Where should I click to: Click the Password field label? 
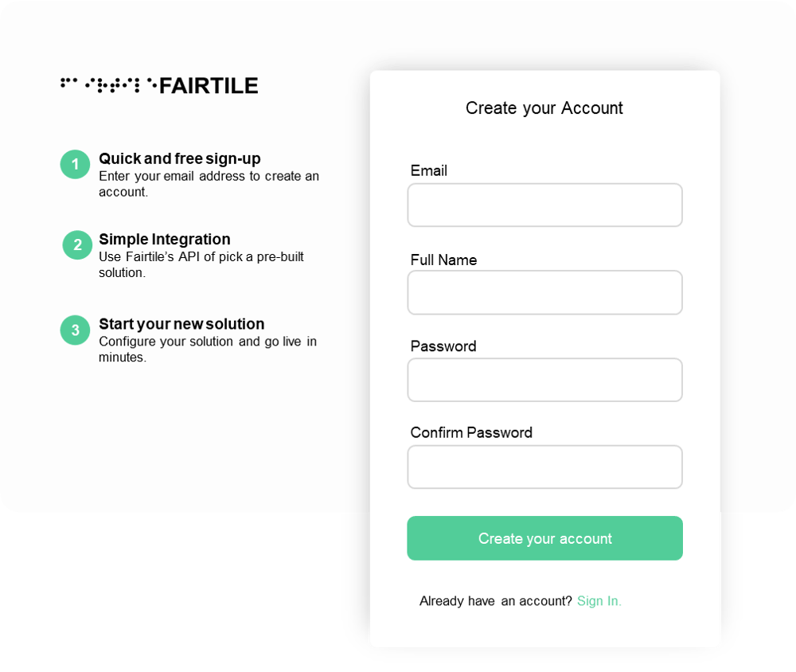tap(443, 346)
